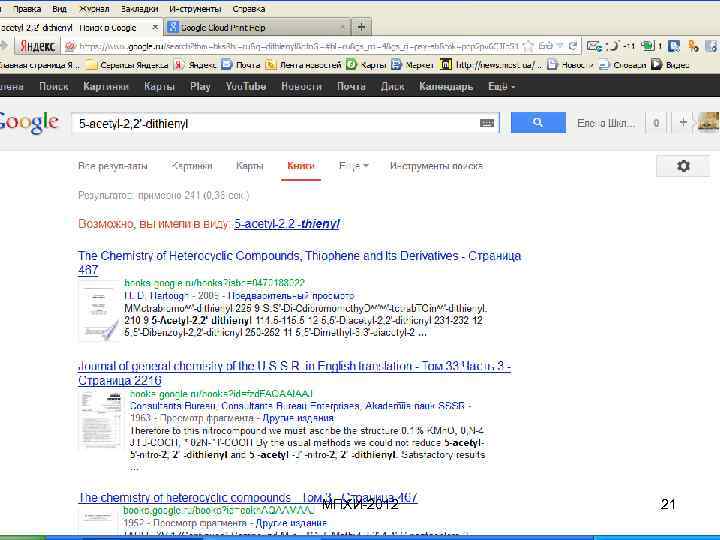This screenshot has height=540, width=720.
Task: Go to Почта in Google black bar
Action: (x=351, y=86)
